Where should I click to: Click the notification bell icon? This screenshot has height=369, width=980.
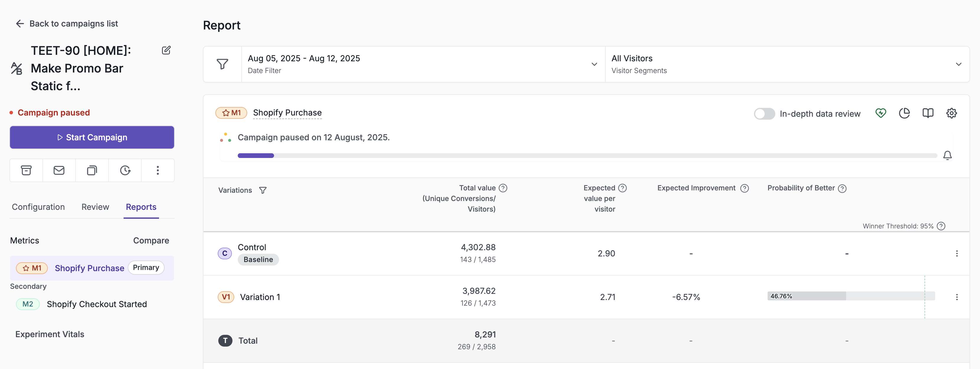[947, 155]
